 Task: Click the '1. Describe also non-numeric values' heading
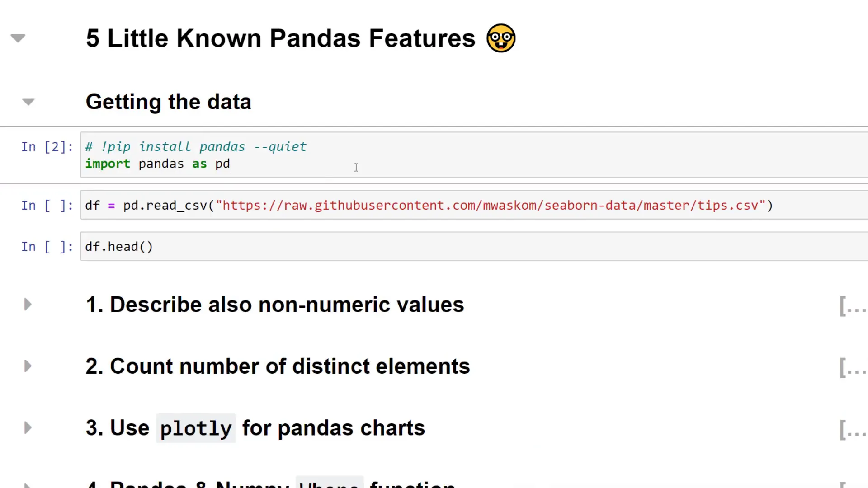point(274,304)
